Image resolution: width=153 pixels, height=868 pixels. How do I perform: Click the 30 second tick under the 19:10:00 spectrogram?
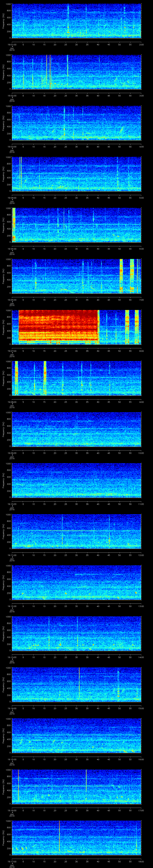click(77, 504)
